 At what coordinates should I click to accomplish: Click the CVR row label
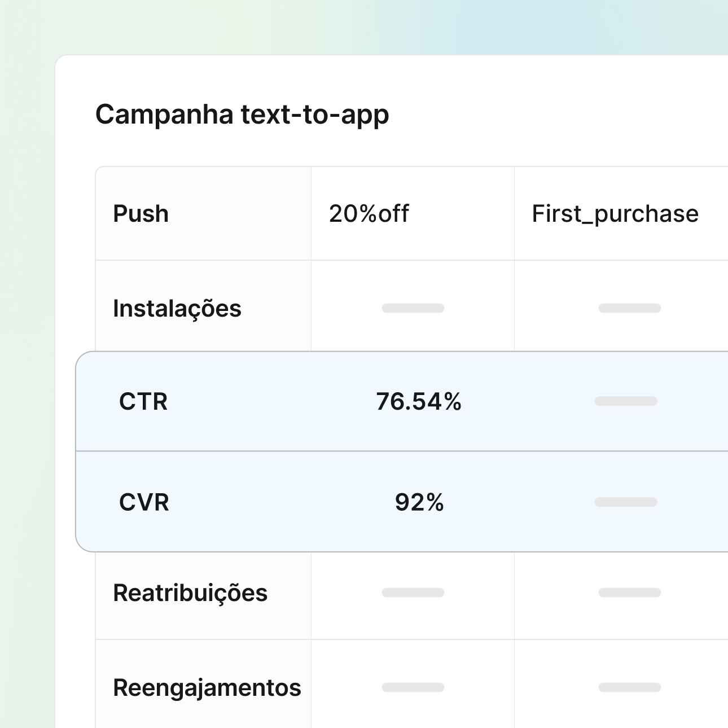coord(144,502)
